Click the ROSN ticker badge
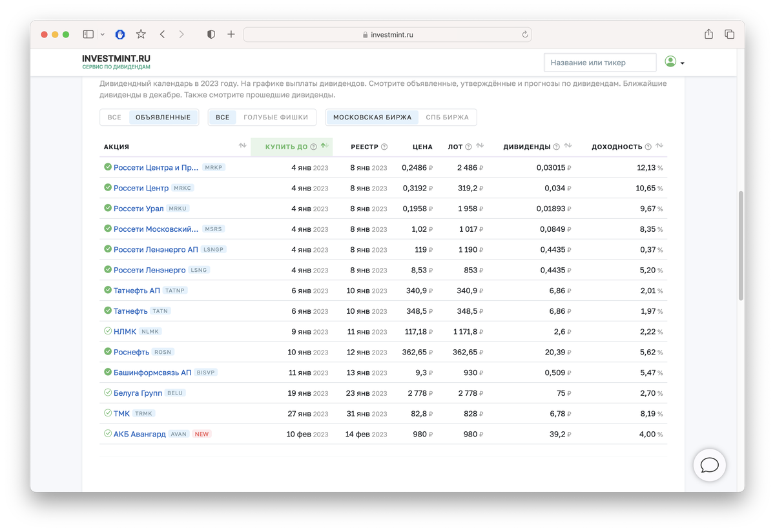The image size is (775, 532). click(x=163, y=353)
